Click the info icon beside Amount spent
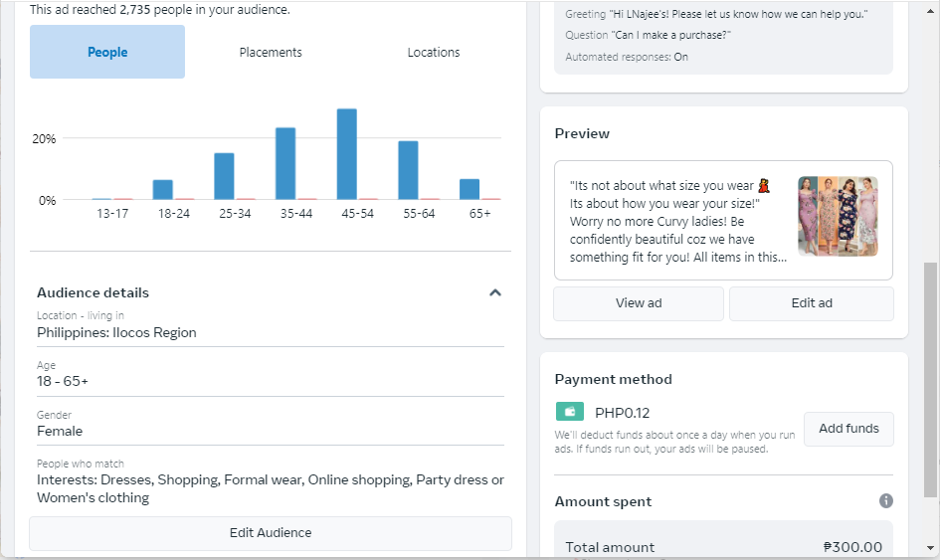The image size is (940, 560). click(886, 501)
